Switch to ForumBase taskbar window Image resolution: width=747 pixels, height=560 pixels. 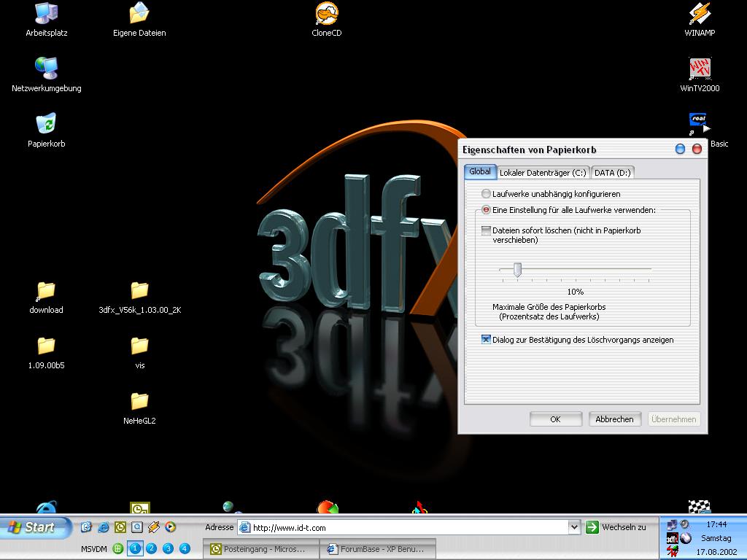click(378, 549)
